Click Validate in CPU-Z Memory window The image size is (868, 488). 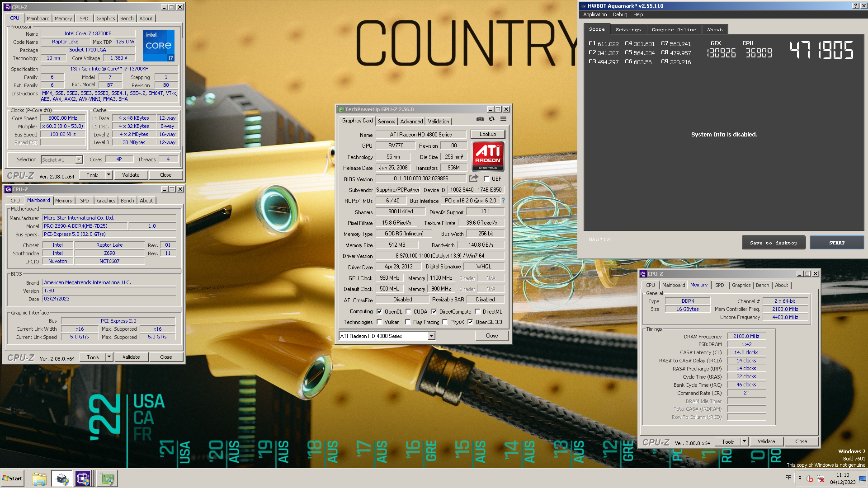(766, 441)
